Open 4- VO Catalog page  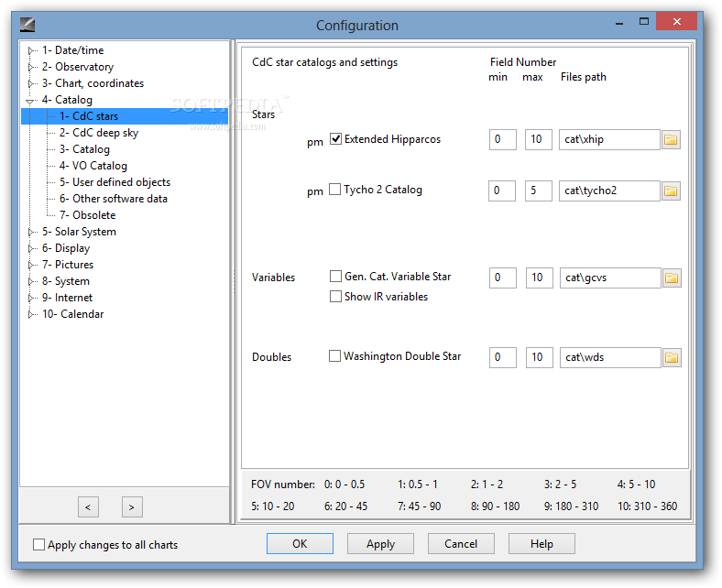click(x=93, y=166)
